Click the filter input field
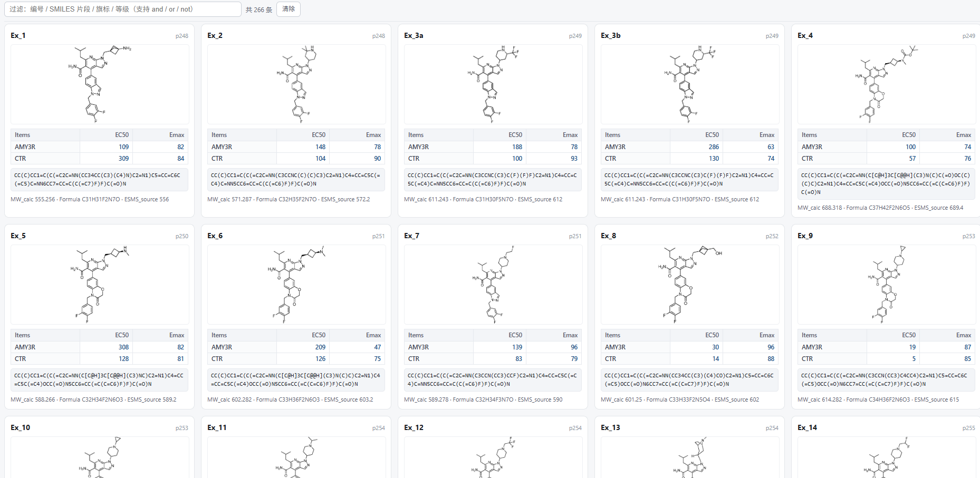 click(x=123, y=9)
